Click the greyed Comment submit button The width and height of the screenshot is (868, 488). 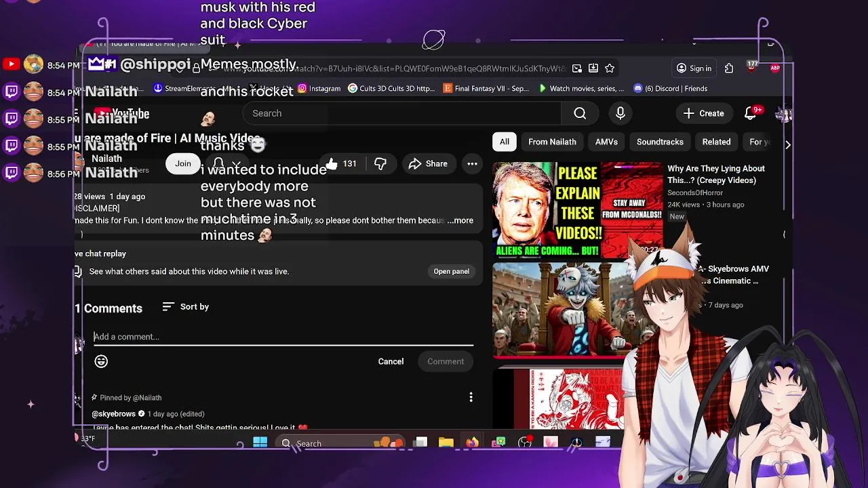[x=446, y=361]
